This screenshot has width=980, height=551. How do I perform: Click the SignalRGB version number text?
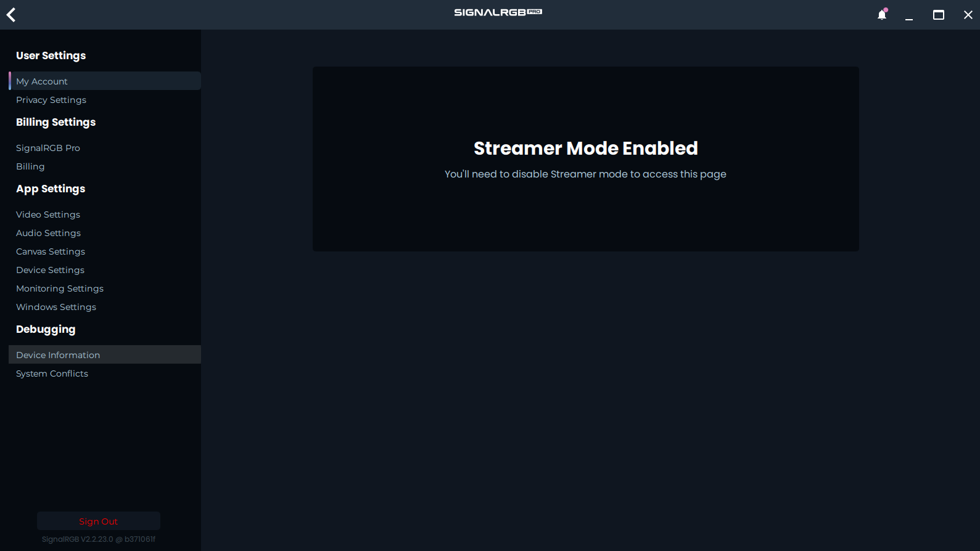[x=99, y=539]
